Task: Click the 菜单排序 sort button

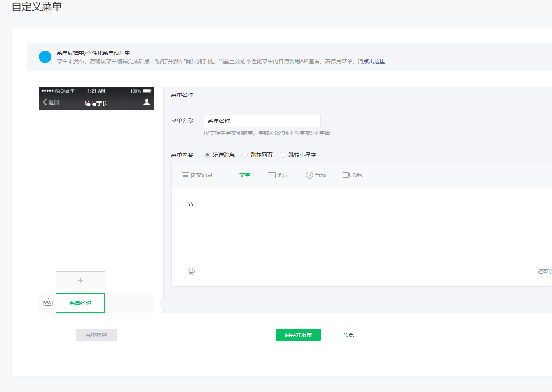Action: pos(96,335)
